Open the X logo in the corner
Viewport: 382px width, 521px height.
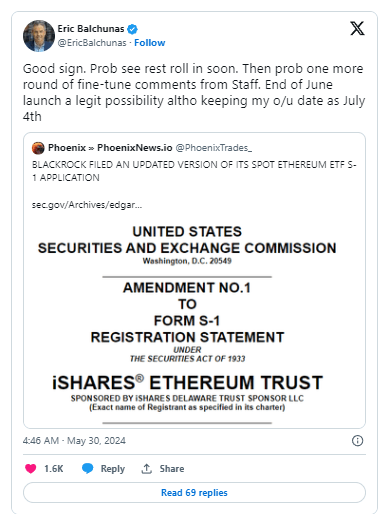point(357,28)
